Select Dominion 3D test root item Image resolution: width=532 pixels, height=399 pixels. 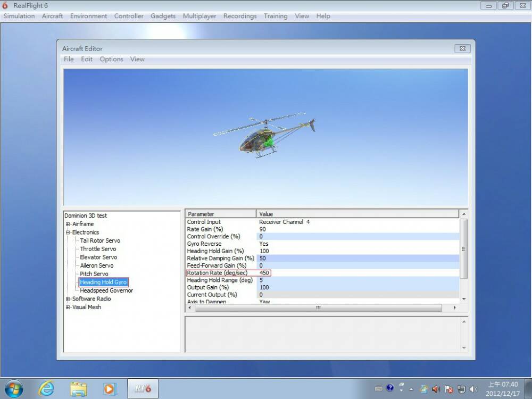(86, 215)
